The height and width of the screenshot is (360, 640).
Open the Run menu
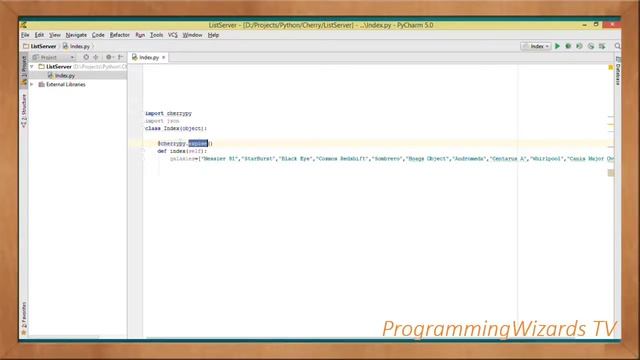tap(140, 35)
